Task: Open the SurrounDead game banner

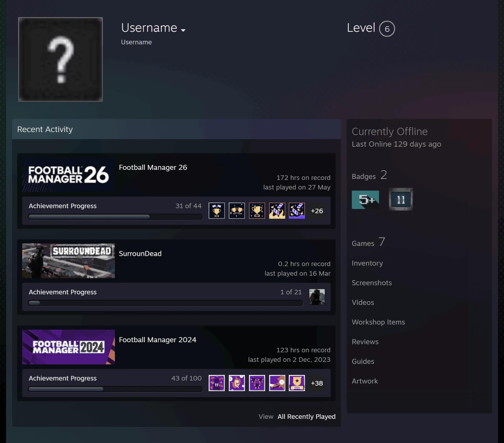Action: 69,261
